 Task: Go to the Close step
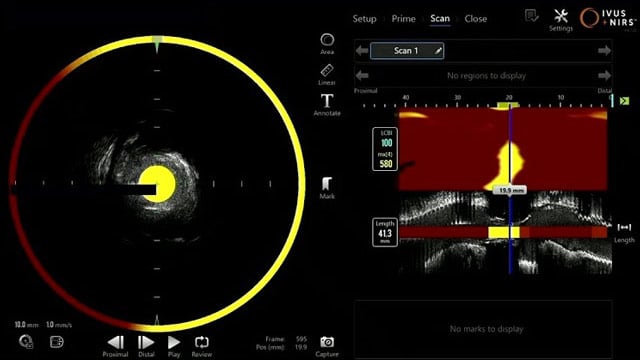coord(476,19)
